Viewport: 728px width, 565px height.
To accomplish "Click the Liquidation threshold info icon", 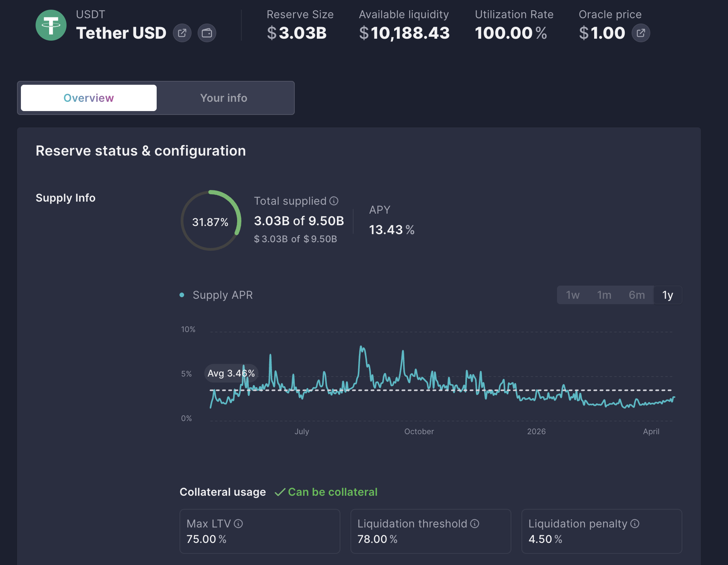I will click(474, 524).
